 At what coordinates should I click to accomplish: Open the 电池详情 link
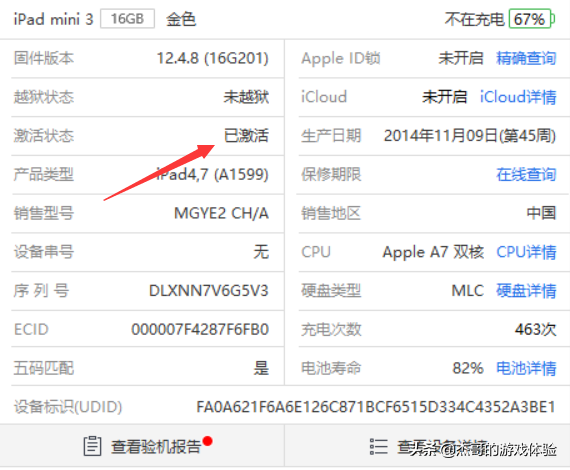(x=526, y=368)
